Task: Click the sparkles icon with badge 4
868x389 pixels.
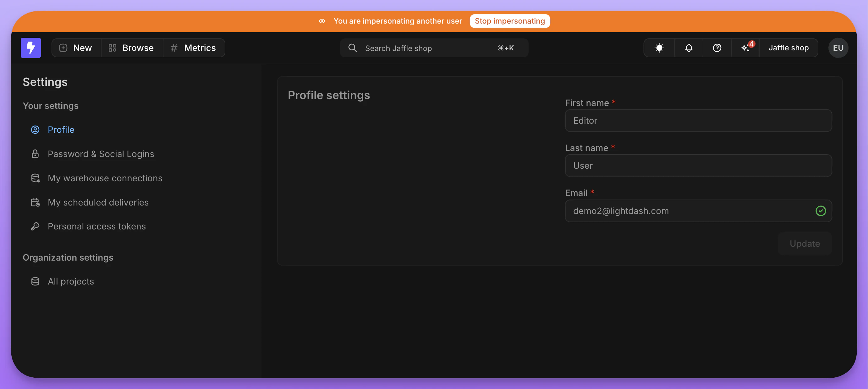Action: point(745,48)
